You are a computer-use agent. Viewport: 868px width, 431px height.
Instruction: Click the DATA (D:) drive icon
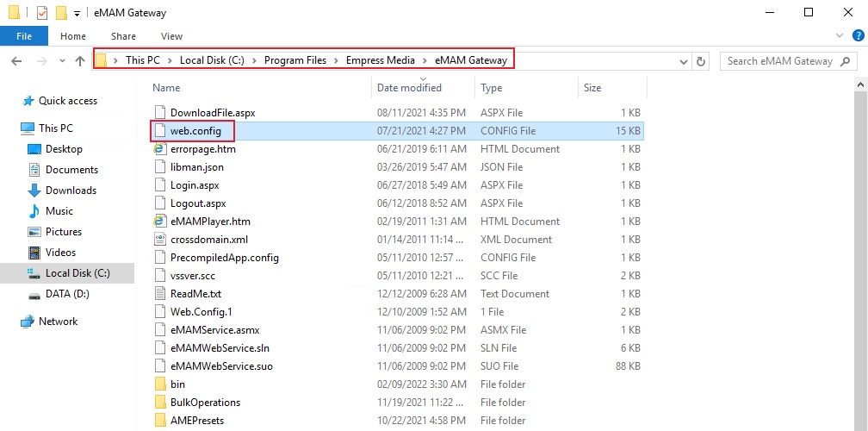[x=34, y=295]
